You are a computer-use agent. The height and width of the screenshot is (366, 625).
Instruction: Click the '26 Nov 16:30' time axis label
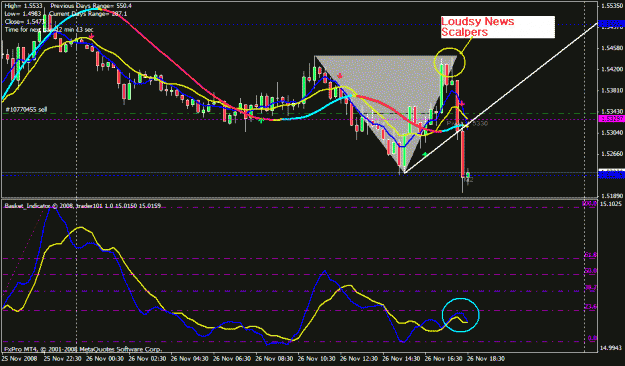(443, 358)
